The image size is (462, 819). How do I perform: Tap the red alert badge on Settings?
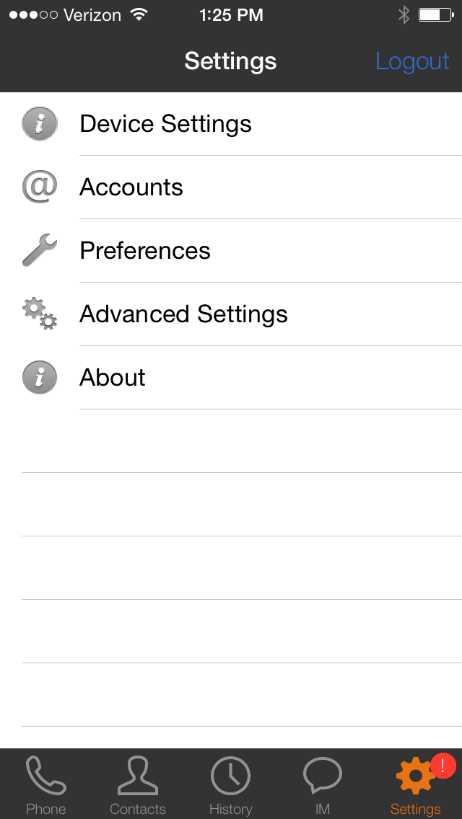click(x=443, y=766)
